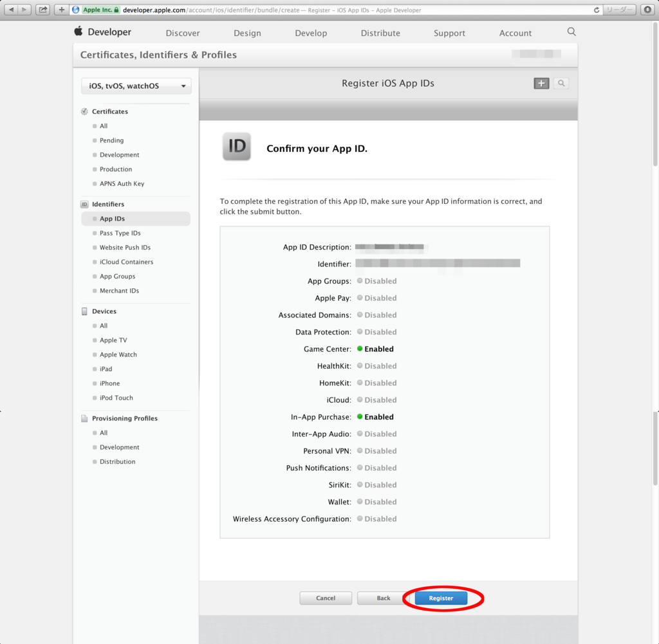Open Website Push IDs
Viewport: 659px width, 644px height.
click(x=125, y=248)
